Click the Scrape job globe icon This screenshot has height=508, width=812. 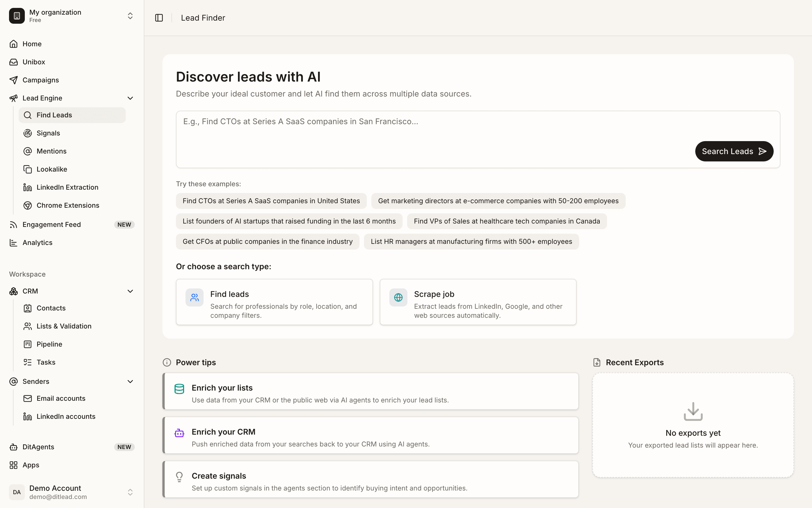[x=398, y=297]
